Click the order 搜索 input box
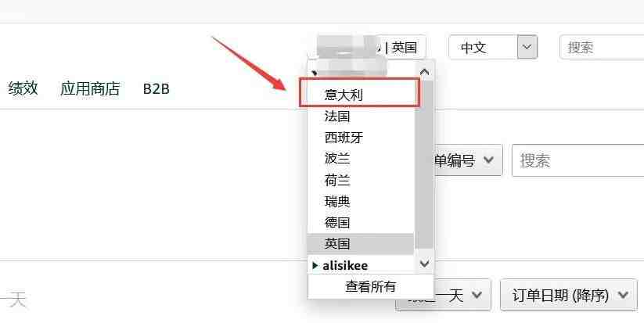The width and height of the screenshot is (644, 323). click(577, 160)
